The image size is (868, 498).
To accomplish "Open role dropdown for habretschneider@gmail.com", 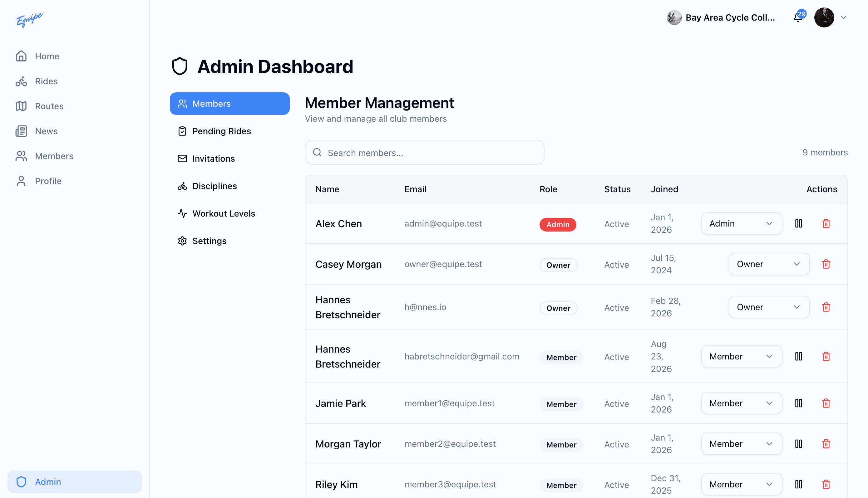I will (x=742, y=356).
